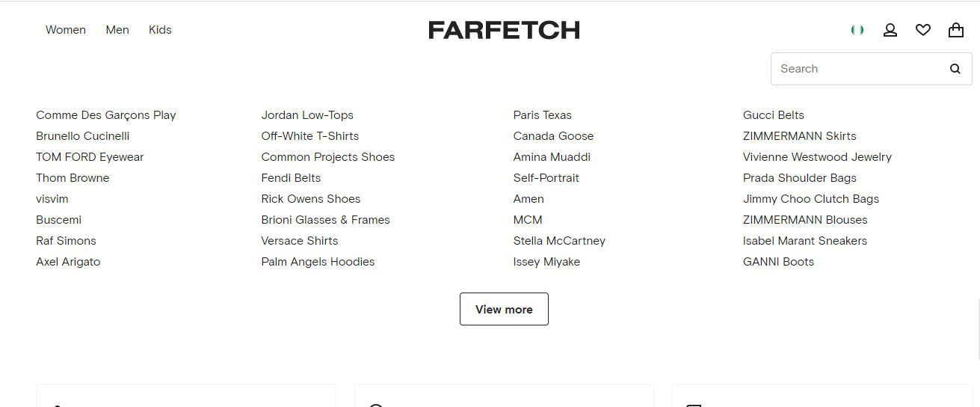The height and width of the screenshot is (407, 980).
Task: Open the Women menu
Action: [x=66, y=30]
